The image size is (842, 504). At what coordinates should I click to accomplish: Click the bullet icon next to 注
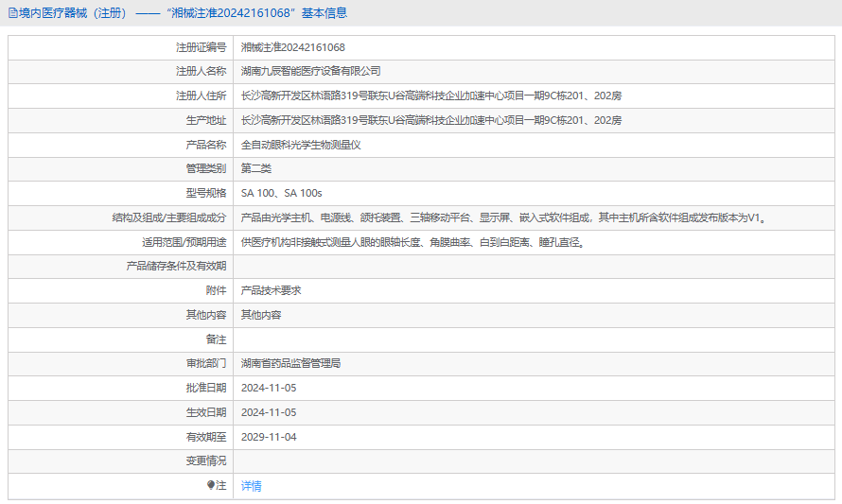211,485
